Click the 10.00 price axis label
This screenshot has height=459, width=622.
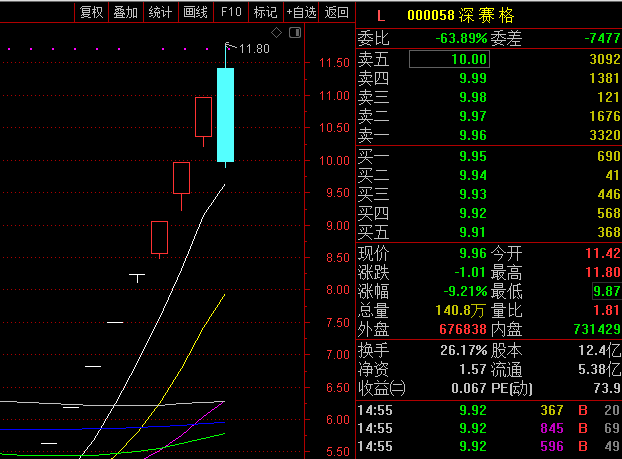coord(334,161)
